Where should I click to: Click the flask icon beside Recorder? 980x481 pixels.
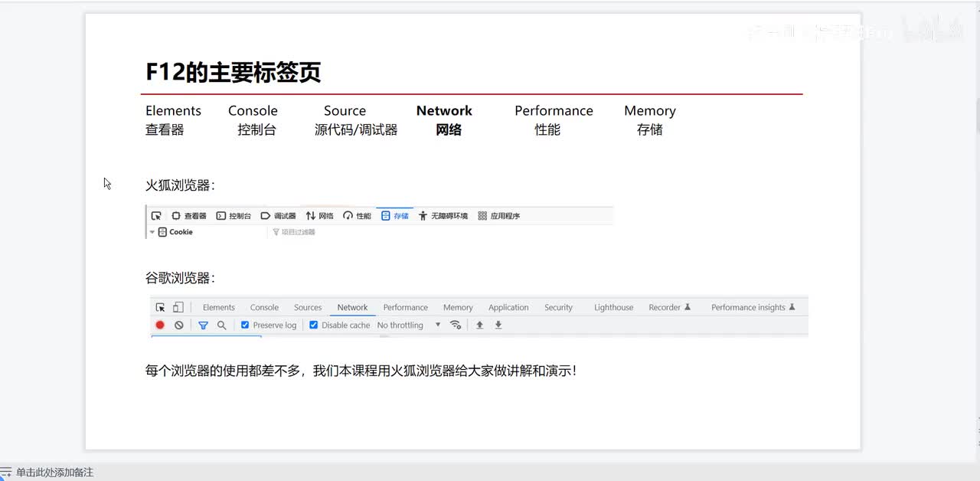[x=688, y=307]
